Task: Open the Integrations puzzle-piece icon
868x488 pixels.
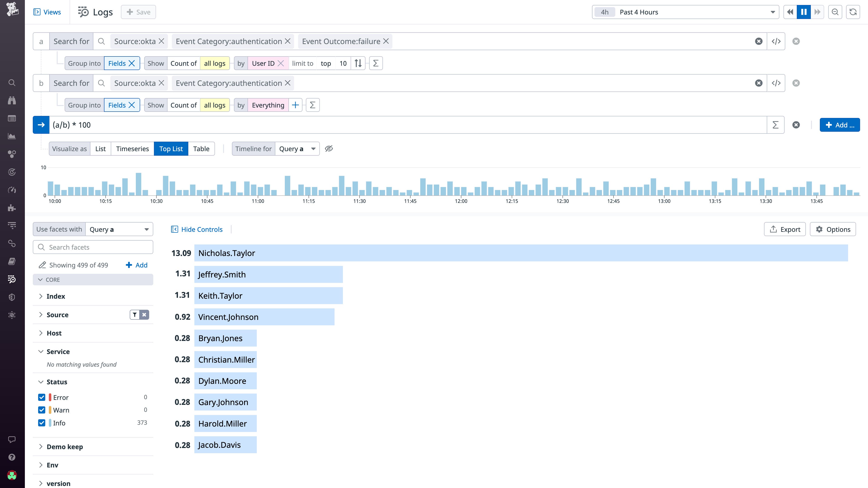Action: (12, 208)
